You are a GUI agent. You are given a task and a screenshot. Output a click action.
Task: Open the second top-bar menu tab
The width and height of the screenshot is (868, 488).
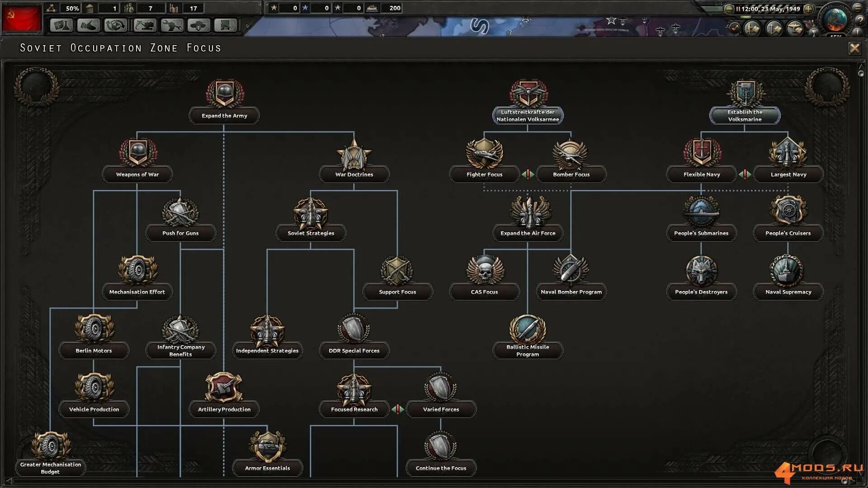(x=89, y=25)
